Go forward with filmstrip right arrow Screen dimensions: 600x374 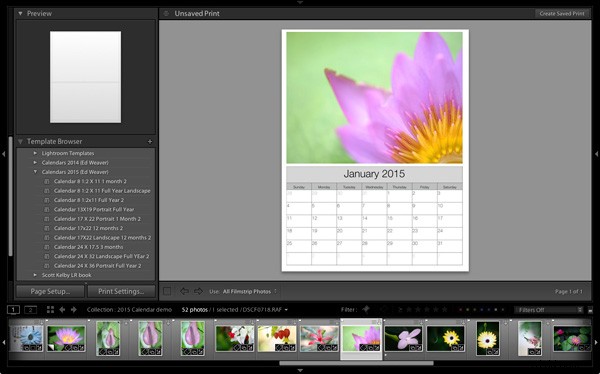(x=74, y=310)
